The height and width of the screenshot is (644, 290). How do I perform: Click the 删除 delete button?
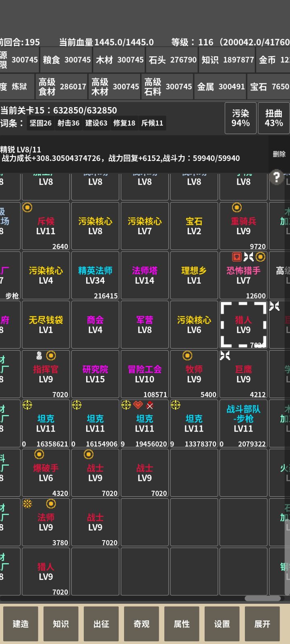tap(279, 154)
